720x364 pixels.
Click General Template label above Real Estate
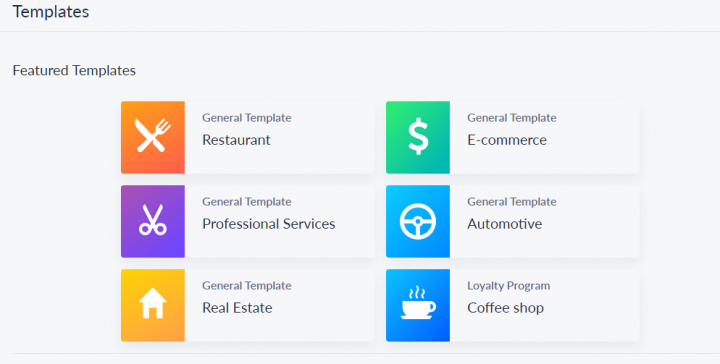pyautogui.click(x=247, y=286)
